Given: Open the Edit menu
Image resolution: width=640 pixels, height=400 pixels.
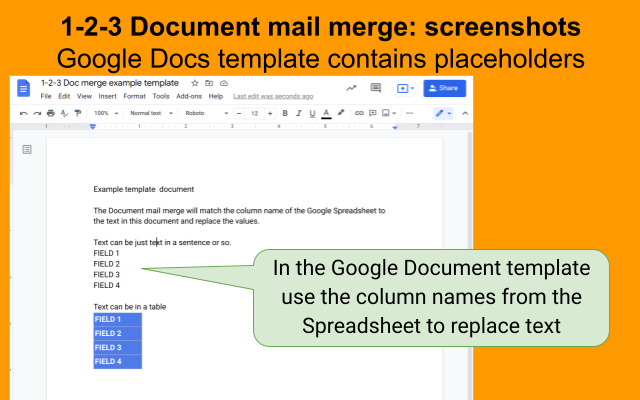Looking at the screenshot, I should (x=64, y=96).
